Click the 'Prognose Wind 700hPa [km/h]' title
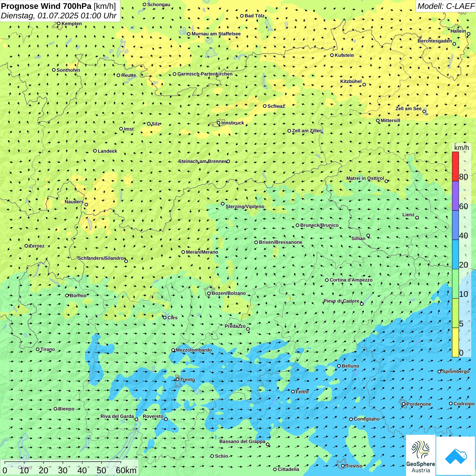Image resolution: width=476 pixels, height=476 pixels. pyautogui.click(x=58, y=6)
